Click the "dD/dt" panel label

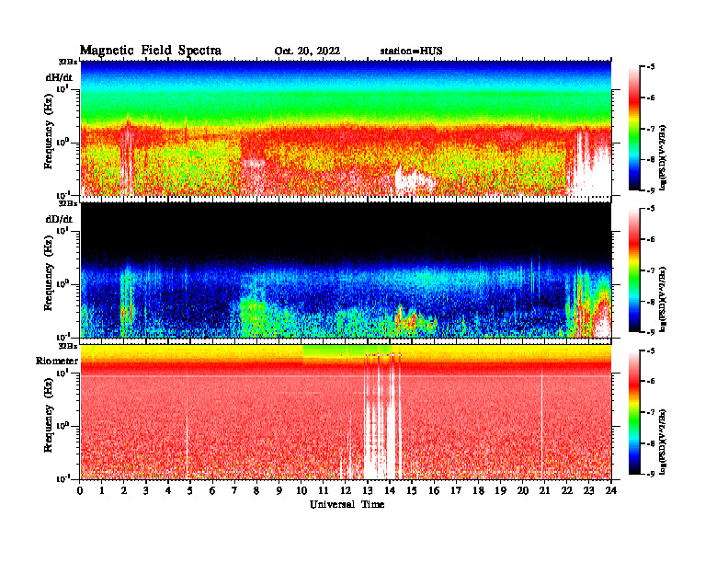point(59,219)
